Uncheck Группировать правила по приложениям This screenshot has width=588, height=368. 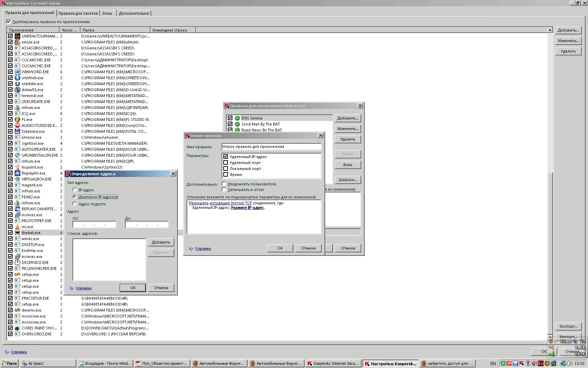tap(9, 22)
